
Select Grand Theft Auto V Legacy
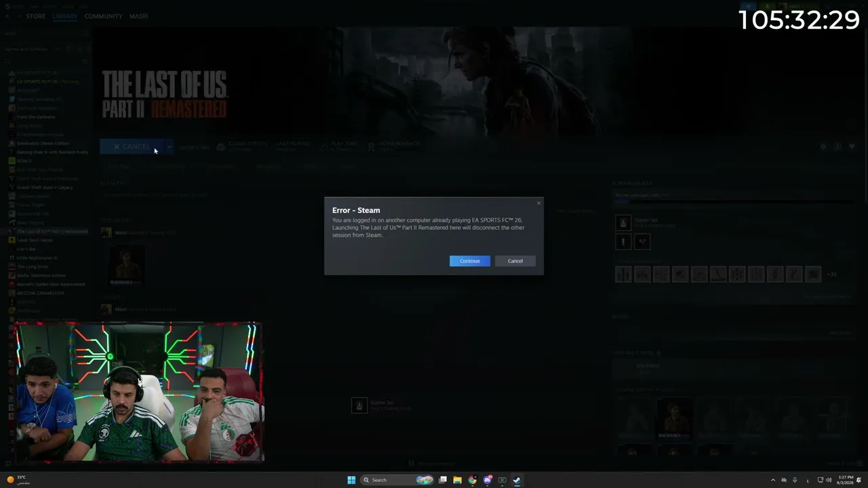point(47,187)
